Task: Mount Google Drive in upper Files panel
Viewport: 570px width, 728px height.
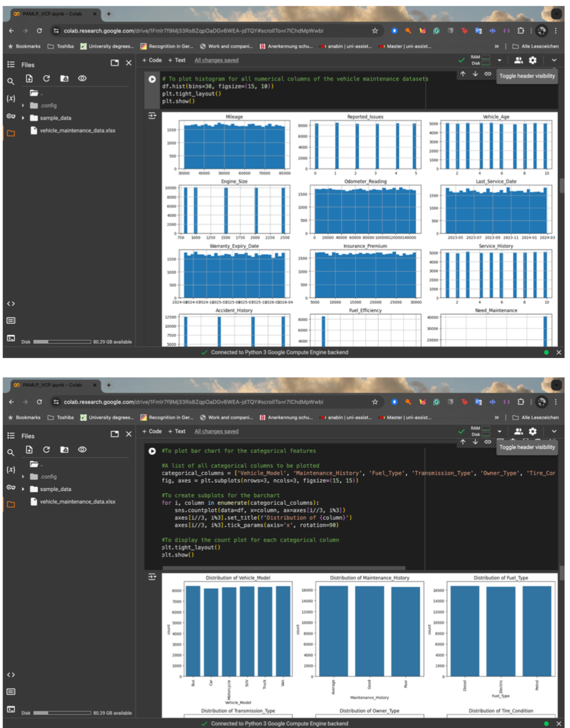Action: pyautogui.click(x=64, y=79)
